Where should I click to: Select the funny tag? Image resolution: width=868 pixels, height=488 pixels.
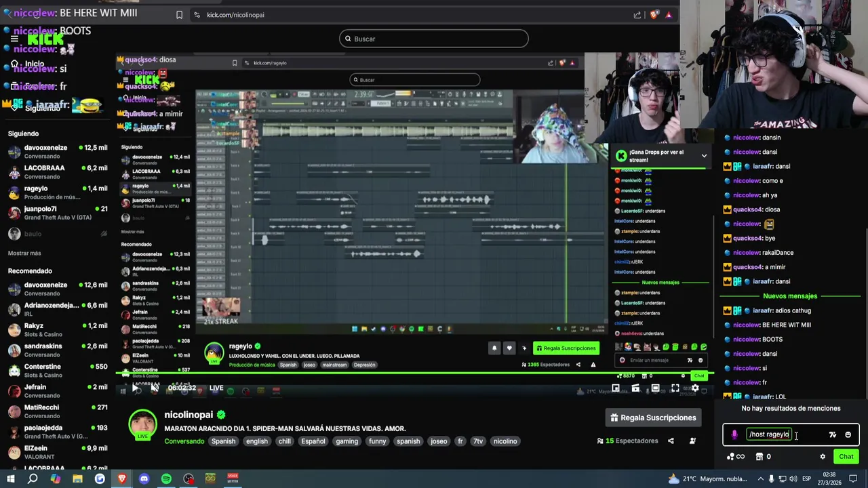[x=378, y=441]
